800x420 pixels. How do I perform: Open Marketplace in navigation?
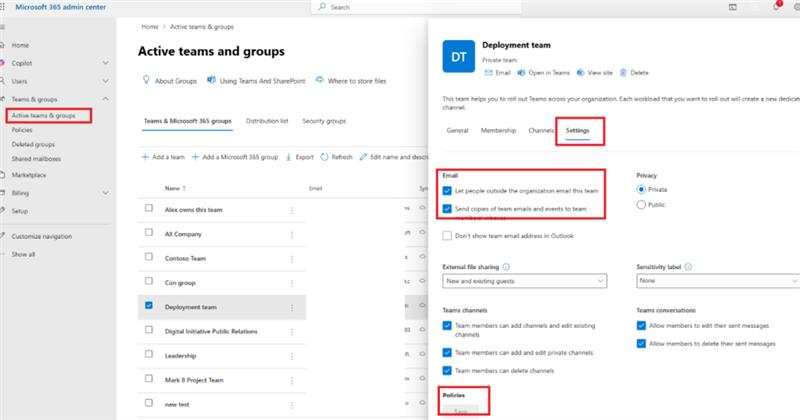coord(29,175)
